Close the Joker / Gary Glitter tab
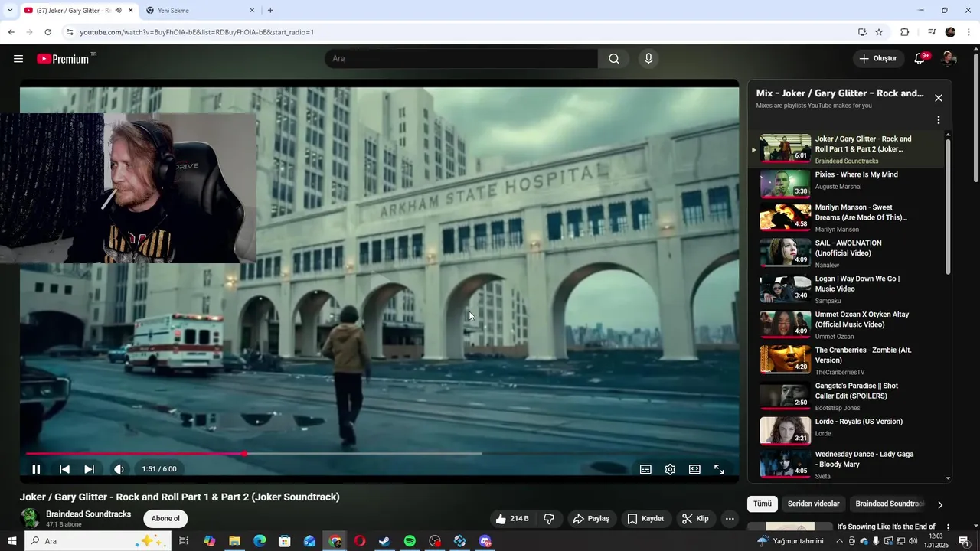Image resolution: width=980 pixels, height=551 pixels. click(x=131, y=11)
